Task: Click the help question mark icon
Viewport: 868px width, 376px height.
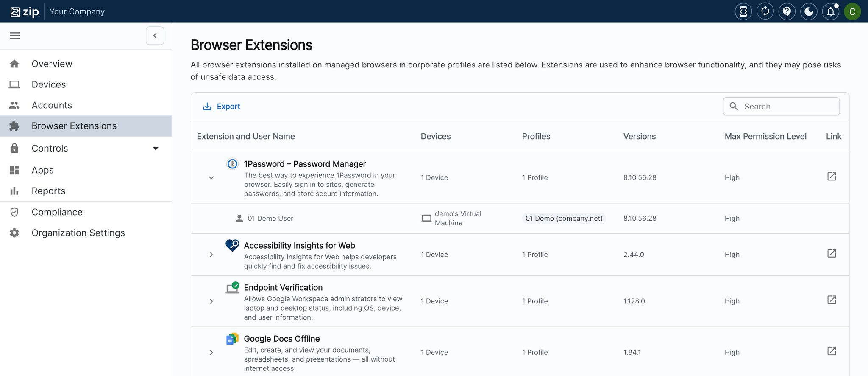Action: (x=787, y=11)
